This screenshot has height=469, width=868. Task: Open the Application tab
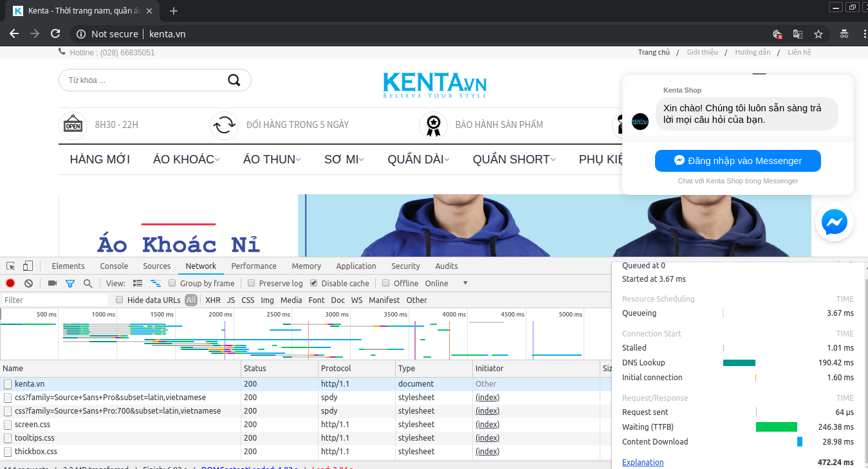(x=356, y=266)
